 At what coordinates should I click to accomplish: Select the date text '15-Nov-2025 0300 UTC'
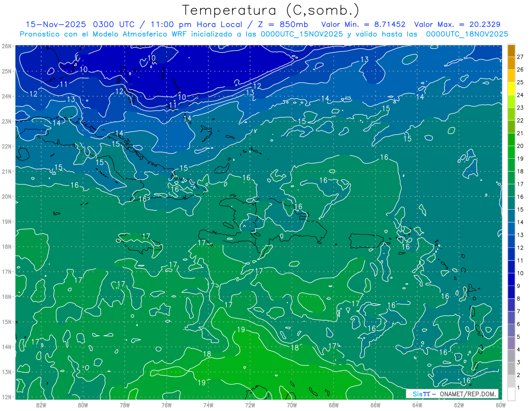click(x=81, y=24)
